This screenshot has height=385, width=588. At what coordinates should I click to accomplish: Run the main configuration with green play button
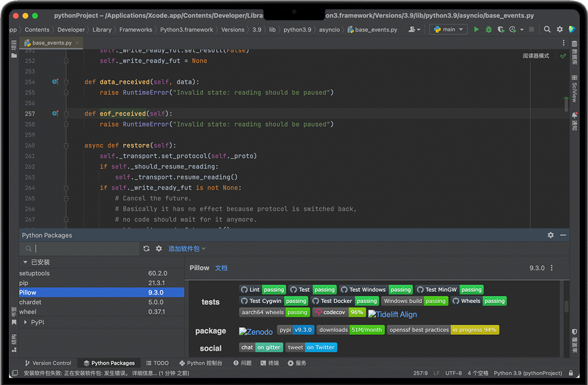(476, 29)
